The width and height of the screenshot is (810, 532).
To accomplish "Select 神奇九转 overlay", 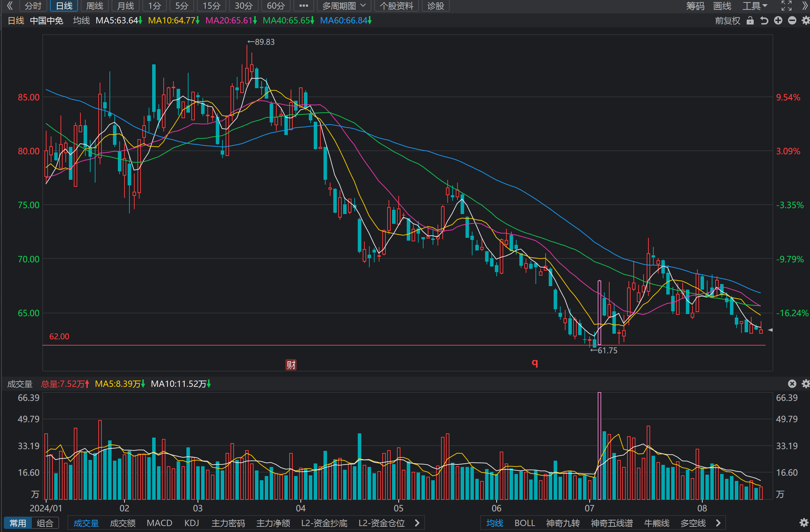I will (x=563, y=523).
